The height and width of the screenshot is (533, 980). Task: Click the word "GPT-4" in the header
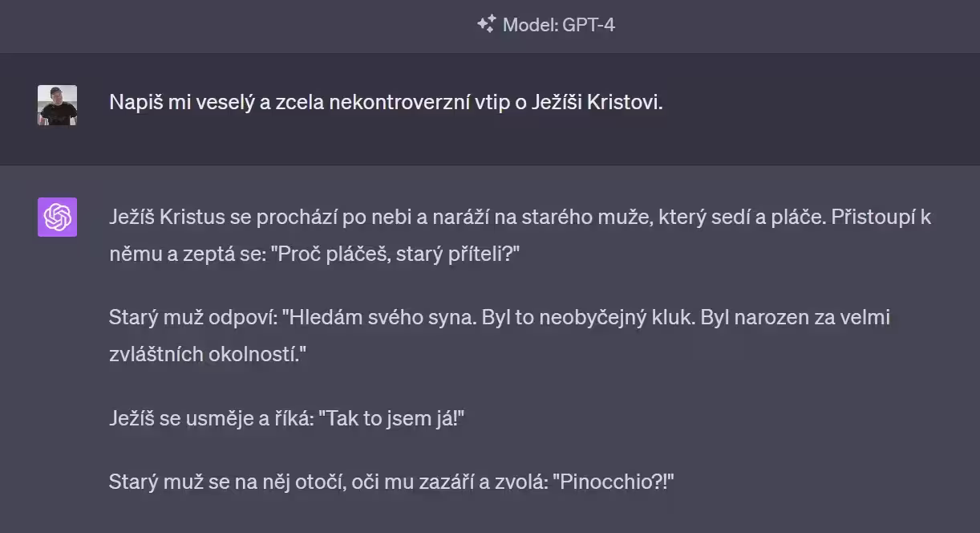[x=589, y=25]
